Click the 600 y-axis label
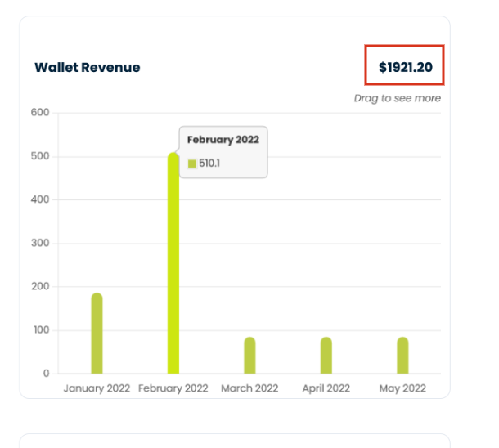Screen dimensions: 499x448 point(40,112)
